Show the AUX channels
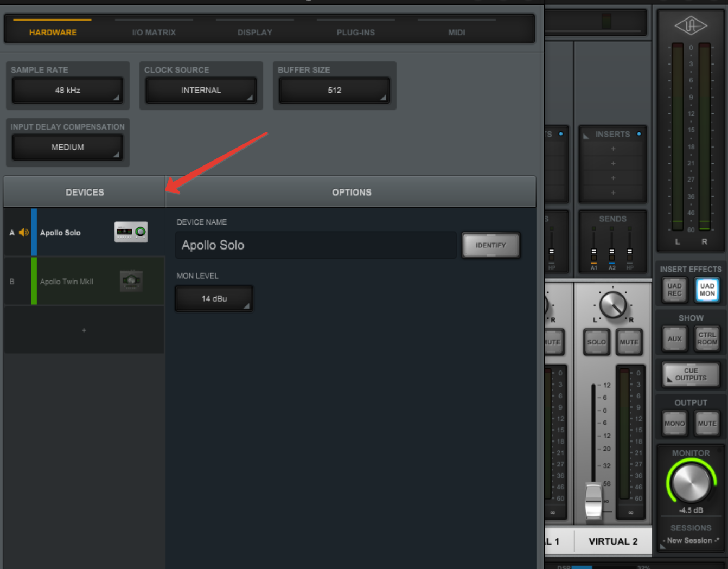The width and height of the screenshot is (728, 569). click(674, 339)
